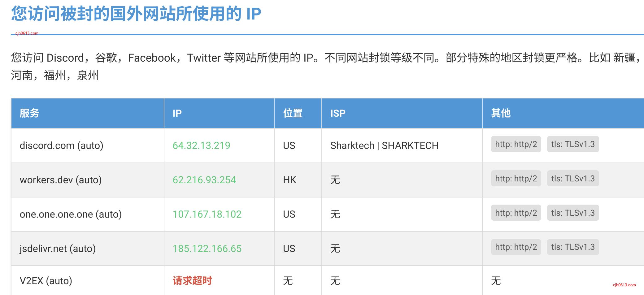Click the http/2 badge in discord.com row
The height and width of the screenshot is (295, 644).
(x=516, y=144)
